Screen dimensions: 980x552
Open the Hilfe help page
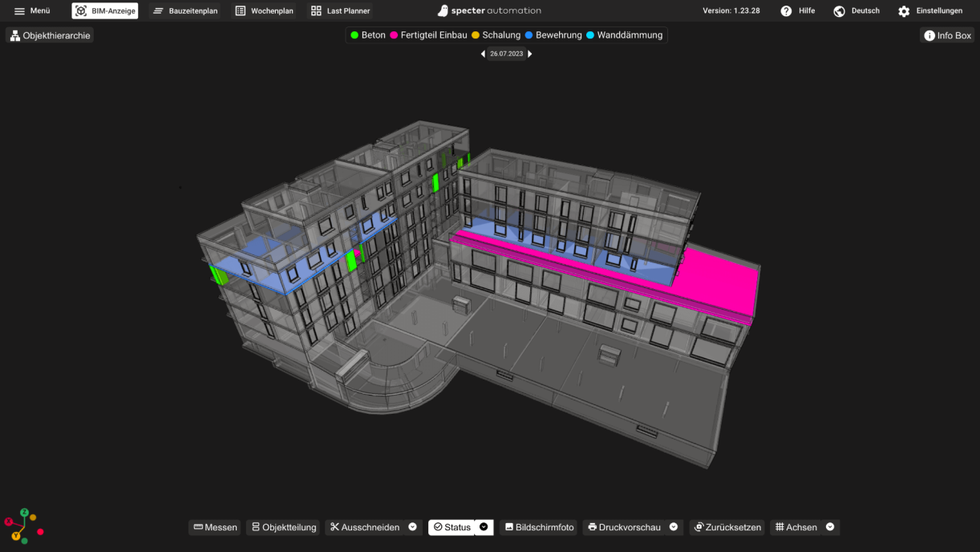[x=797, y=11]
